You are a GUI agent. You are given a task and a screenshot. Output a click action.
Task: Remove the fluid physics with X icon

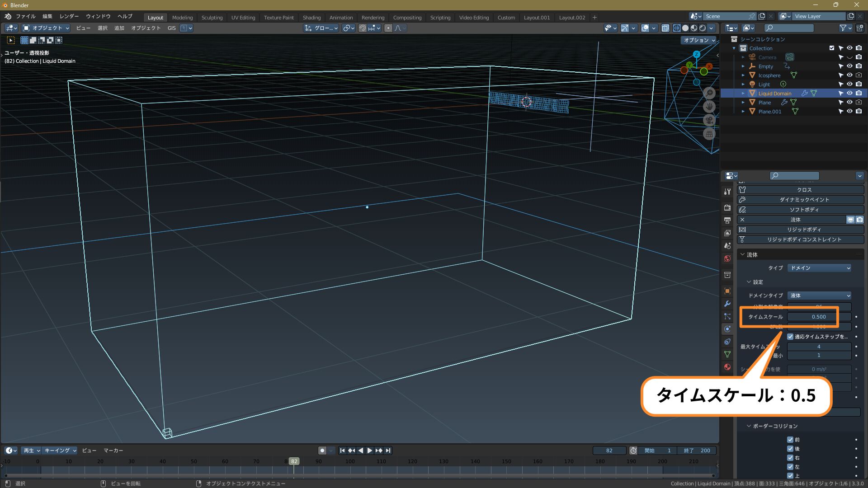click(x=742, y=220)
